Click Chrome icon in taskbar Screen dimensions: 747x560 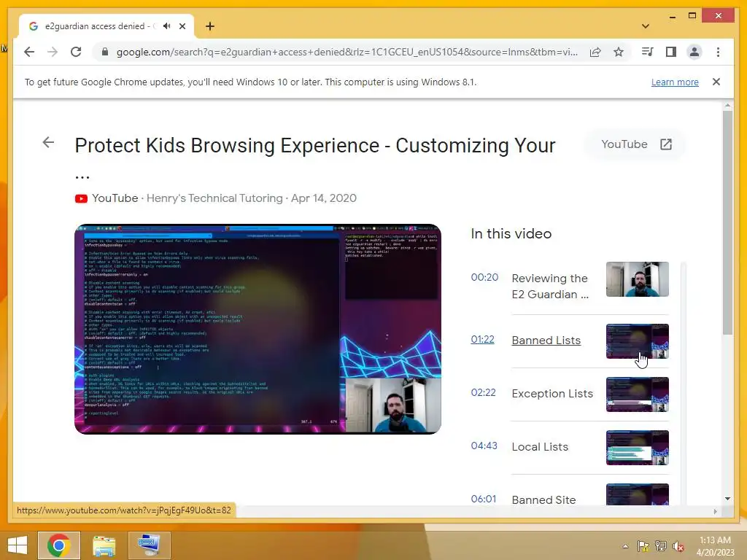pyautogui.click(x=59, y=545)
